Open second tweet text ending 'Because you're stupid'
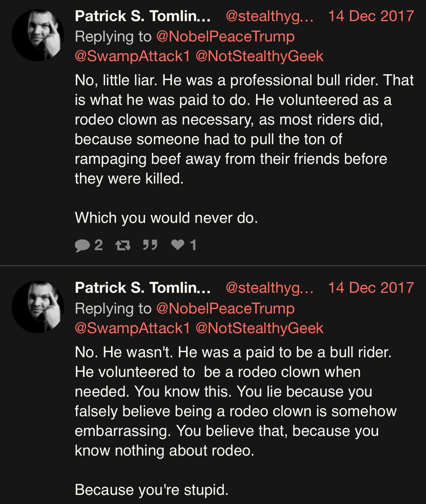The width and height of the screenshot is (426, 504). pos(236,421)
